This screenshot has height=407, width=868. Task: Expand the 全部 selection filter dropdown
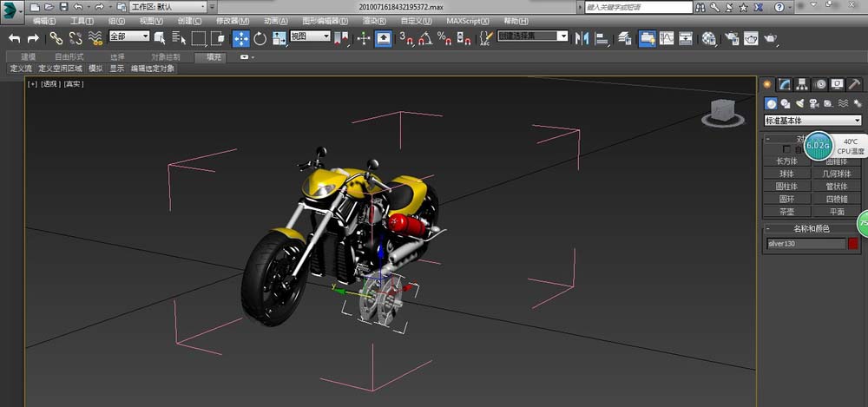click(x=128, y=37)
